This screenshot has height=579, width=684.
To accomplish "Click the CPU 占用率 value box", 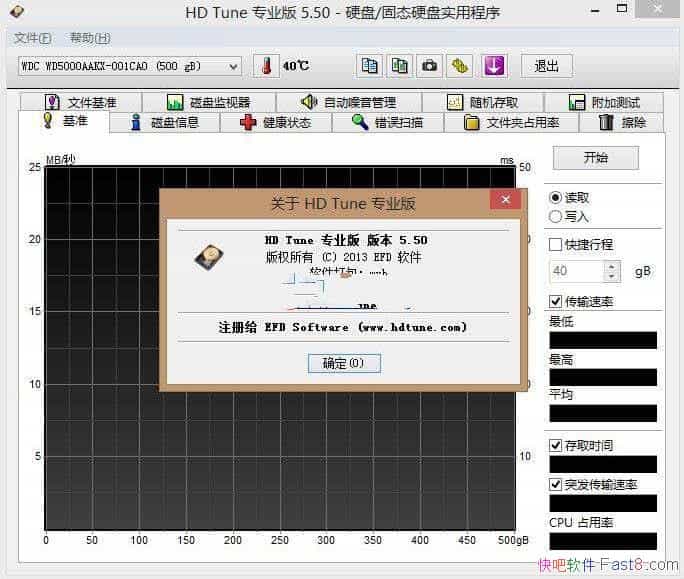I will (603, 541).
